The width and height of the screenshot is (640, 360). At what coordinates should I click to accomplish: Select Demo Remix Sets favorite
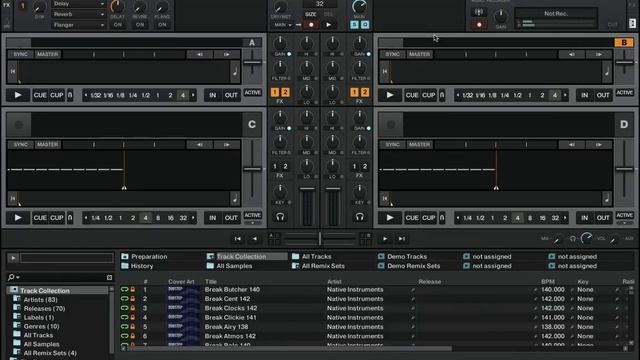(409, 266)
